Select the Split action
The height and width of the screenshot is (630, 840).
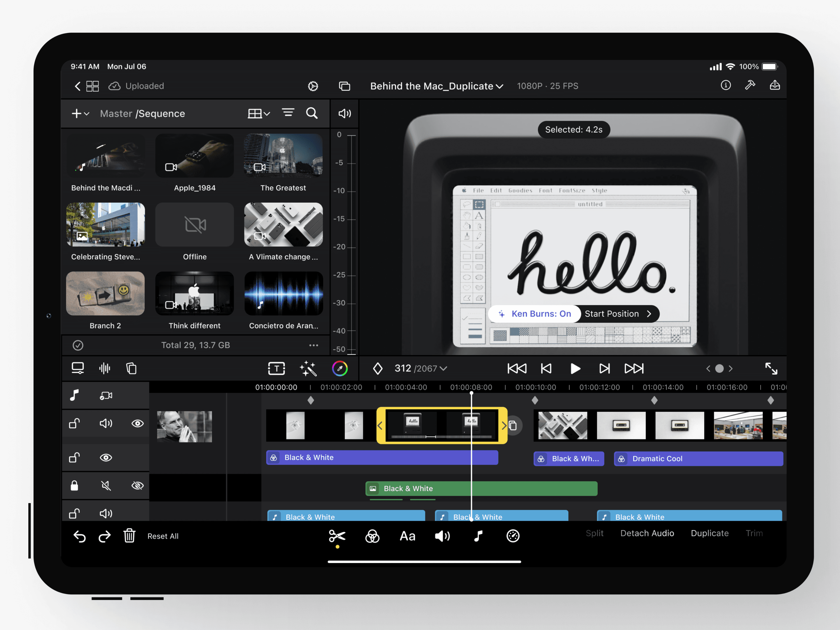pyautogui.click(x=594, y=533)
